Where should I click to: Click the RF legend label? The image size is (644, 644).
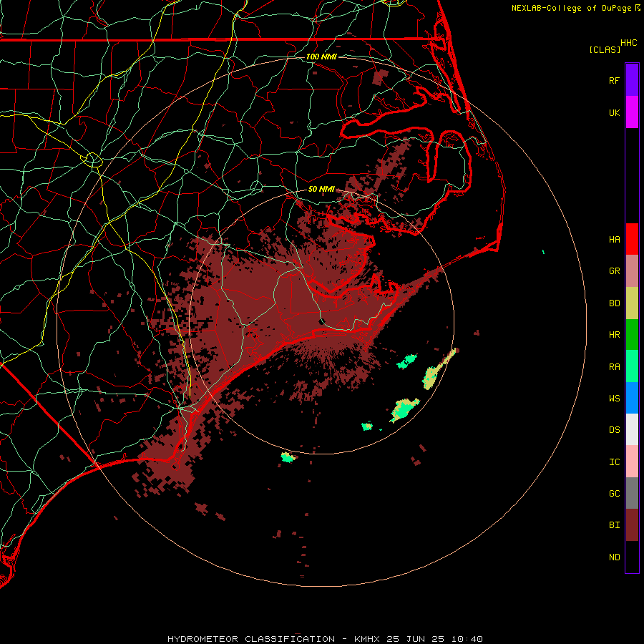click(x=614, y=80)
